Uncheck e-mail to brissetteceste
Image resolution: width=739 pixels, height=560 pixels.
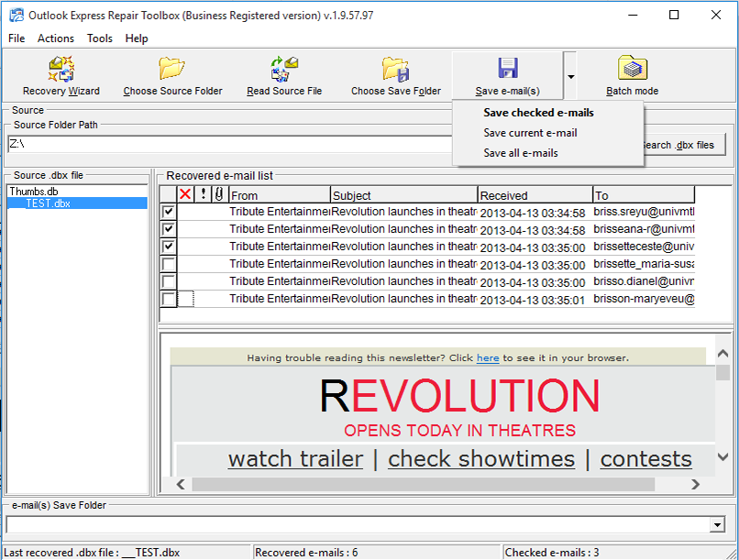coord(169,247)
